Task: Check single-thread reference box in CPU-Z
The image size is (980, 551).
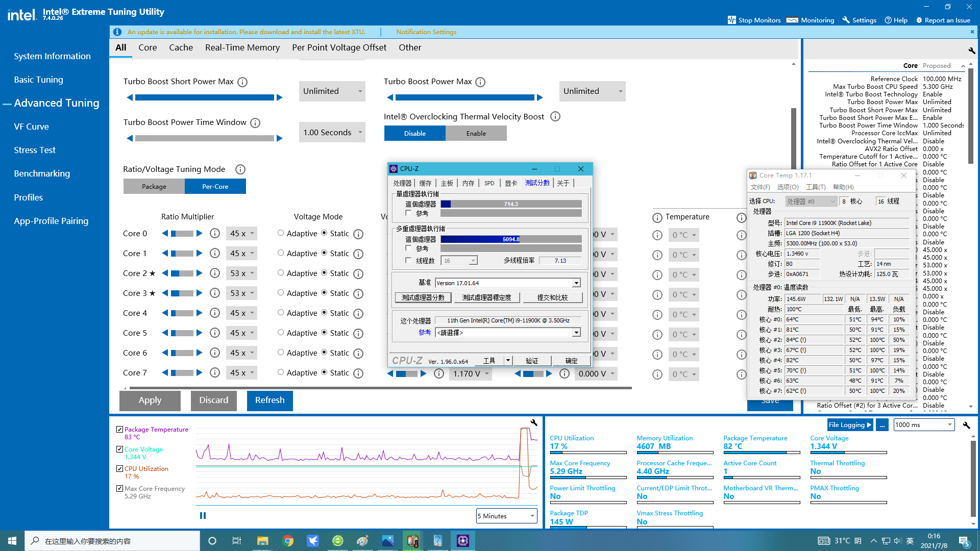Action: [x=408, y=213]
